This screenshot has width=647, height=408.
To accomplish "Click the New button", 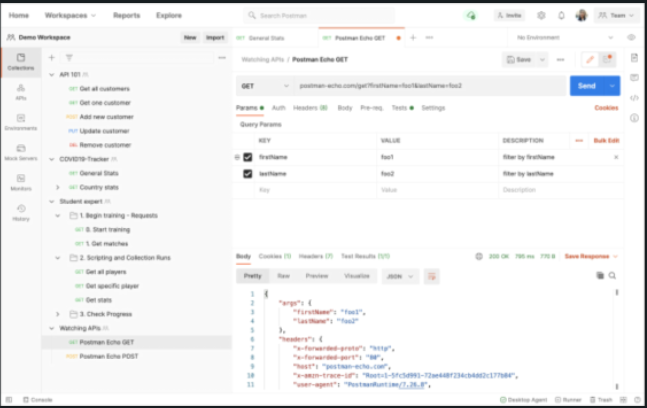I will click(190, 38).
